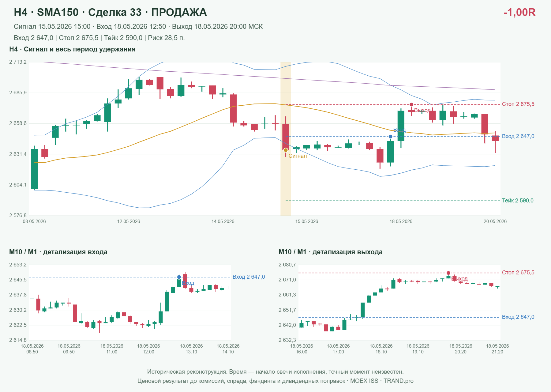Click the 15.05.2026 date axis label

(x=307, y=221)
